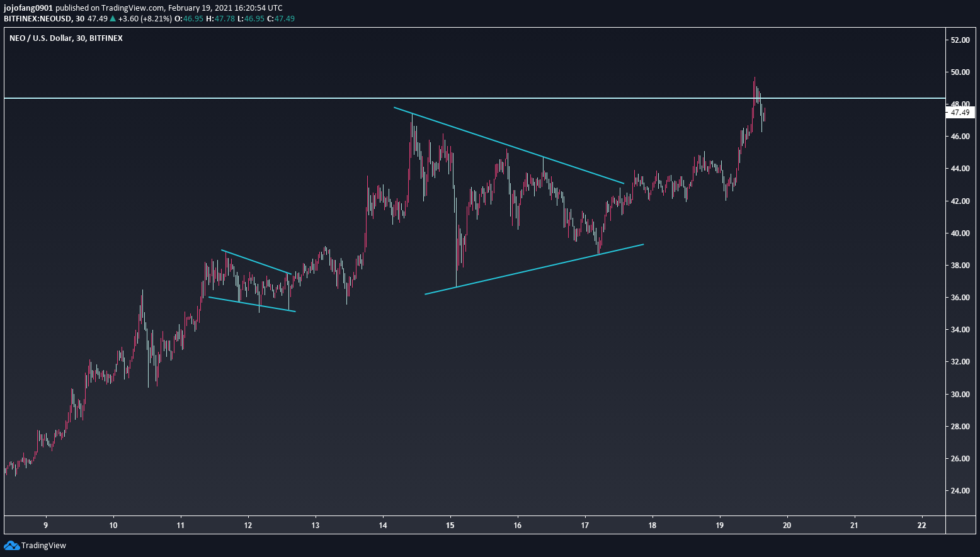Click date 21 on time axis
The image size is (980, 557).
(x=855, y=525)
